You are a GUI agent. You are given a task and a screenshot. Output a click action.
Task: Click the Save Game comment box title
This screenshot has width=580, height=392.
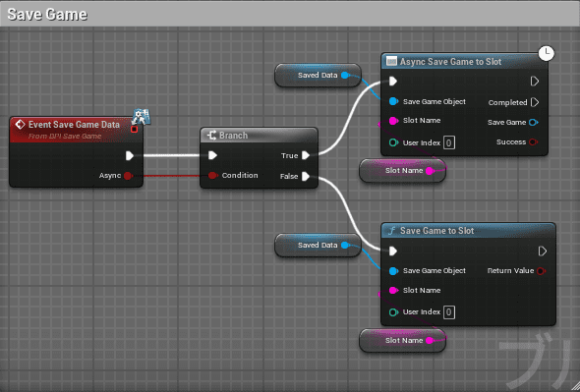[x=47, y=15]
